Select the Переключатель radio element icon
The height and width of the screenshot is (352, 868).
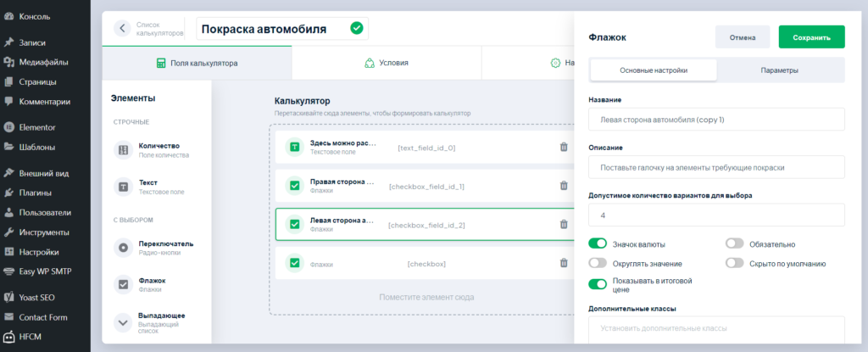pos(124,248)
